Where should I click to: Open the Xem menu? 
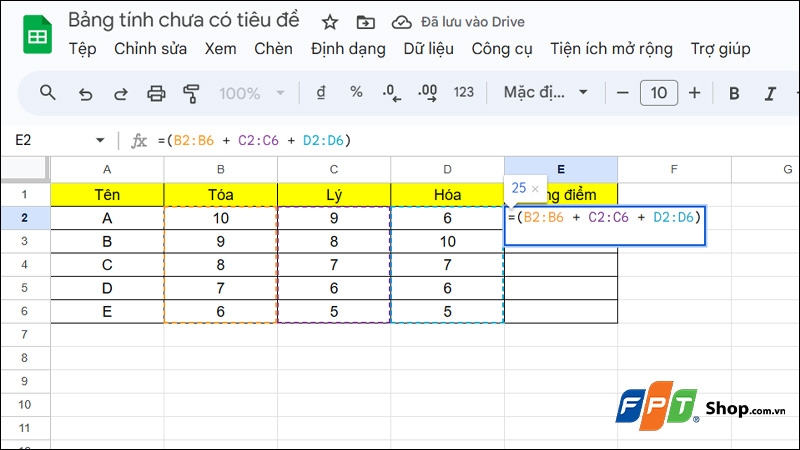click(x=220, y=49)
